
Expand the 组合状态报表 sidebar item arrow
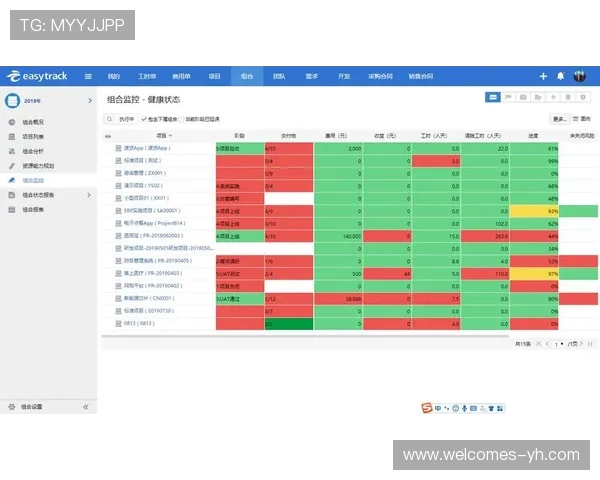pyautogui.click(x=88, y=195)
